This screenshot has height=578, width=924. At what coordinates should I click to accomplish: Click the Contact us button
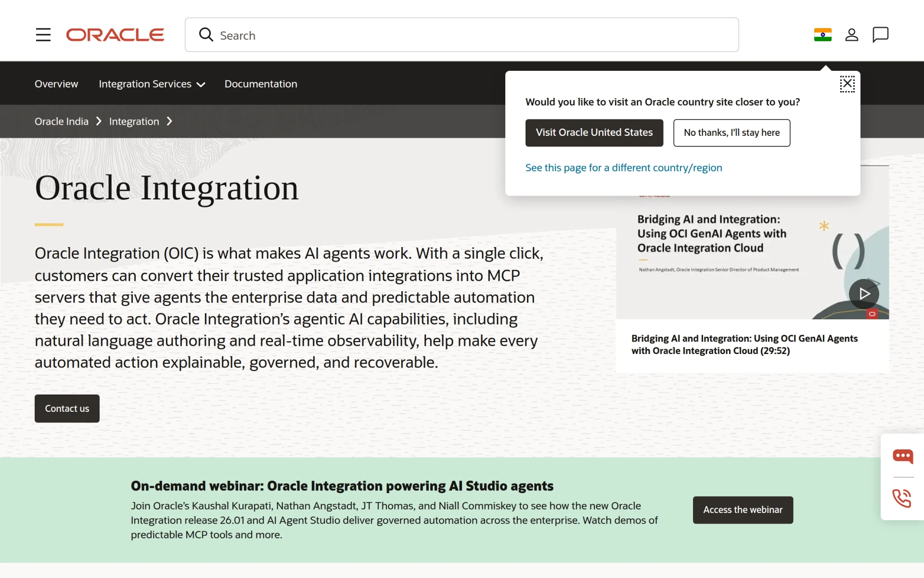pyautogui.click(x=67, y=408)
